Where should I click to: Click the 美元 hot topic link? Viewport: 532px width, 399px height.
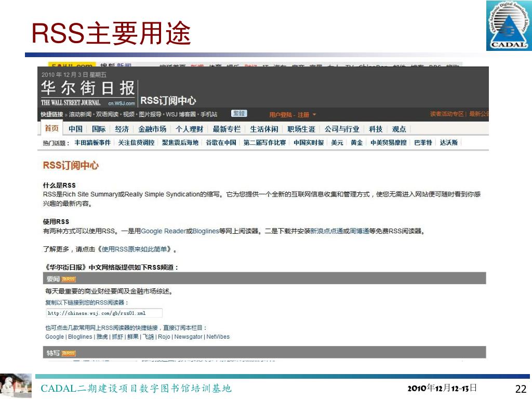337,142
